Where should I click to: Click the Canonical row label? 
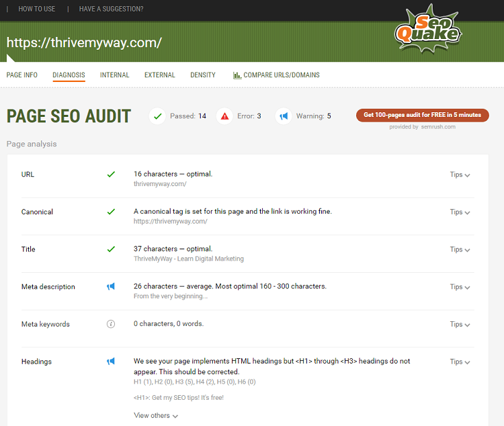(37, 212)
